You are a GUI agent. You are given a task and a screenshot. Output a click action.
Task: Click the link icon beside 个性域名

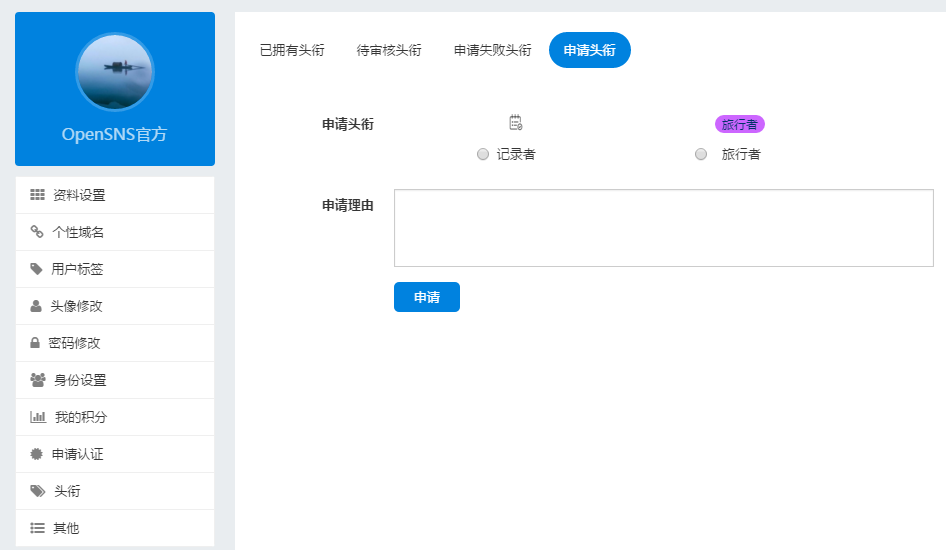pyautogui.click(x=37, y=232)
